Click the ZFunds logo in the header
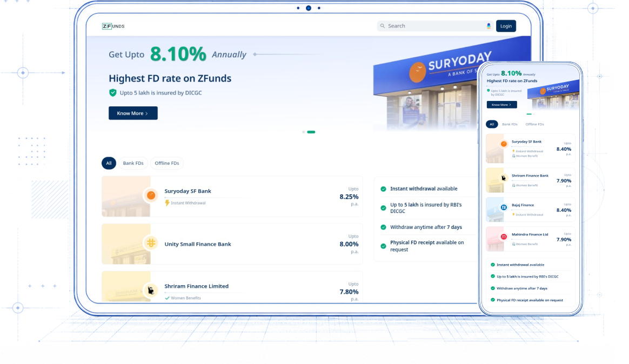The image size is (629, 364). 113,26
